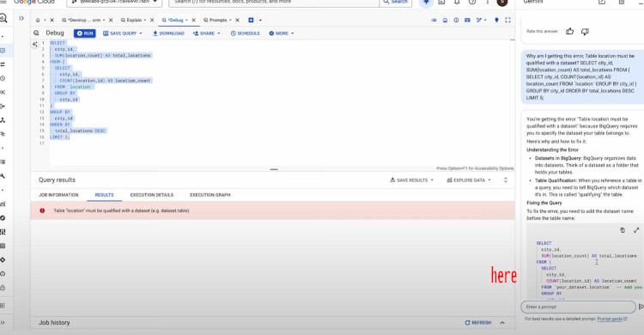Switch to the Develop query tab
Image resolution: width=644 pixels, height=335 pixels.
(83, 20)
